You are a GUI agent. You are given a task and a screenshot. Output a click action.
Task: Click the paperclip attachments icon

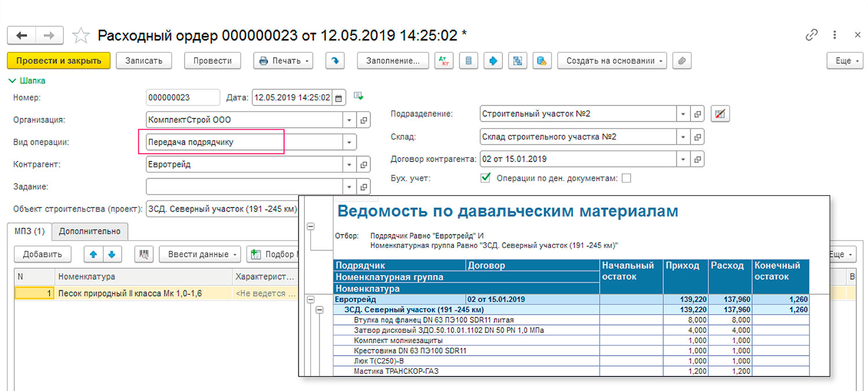pyautogui.click(x=682, y=61)
